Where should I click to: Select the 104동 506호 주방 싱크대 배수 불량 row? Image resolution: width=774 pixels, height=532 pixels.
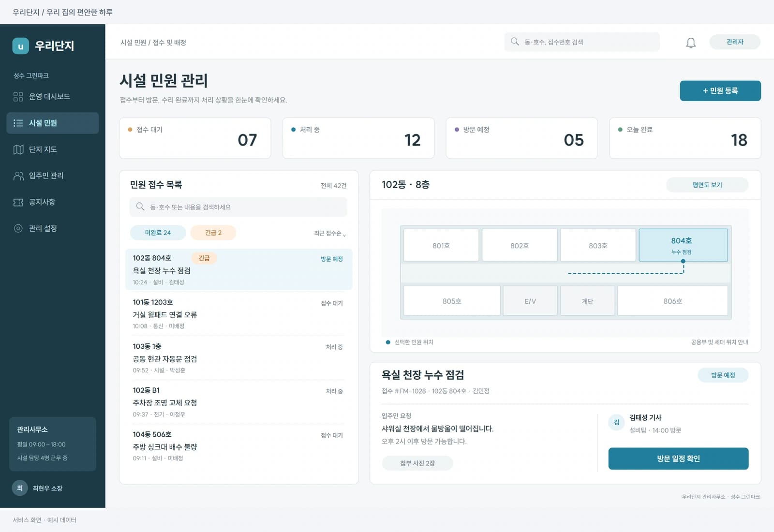[238, 446]
